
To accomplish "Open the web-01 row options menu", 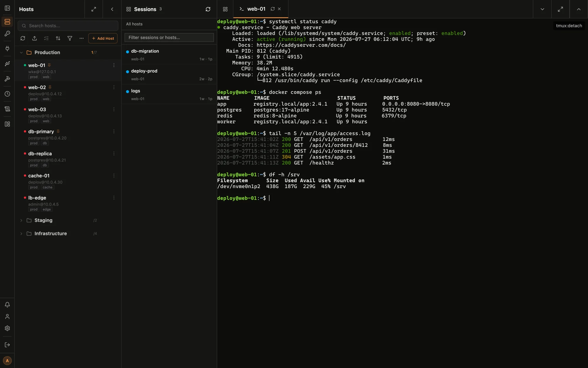I will (114, 65).
